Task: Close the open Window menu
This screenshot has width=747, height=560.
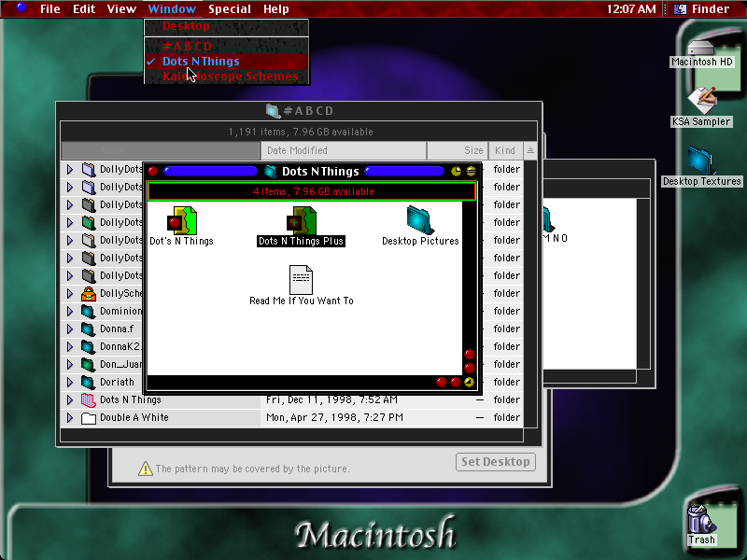Action: [172, 9]
